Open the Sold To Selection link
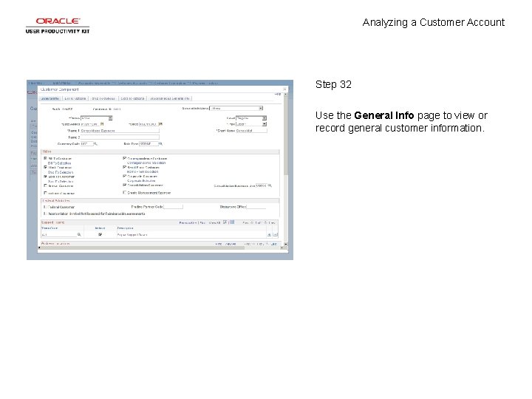Screen dimensions: 532x399 click(61, 182)
